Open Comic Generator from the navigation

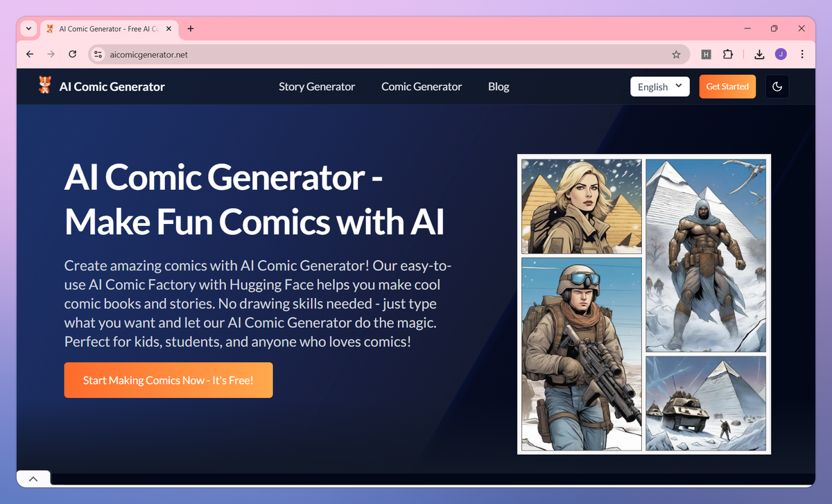point(421,86)
